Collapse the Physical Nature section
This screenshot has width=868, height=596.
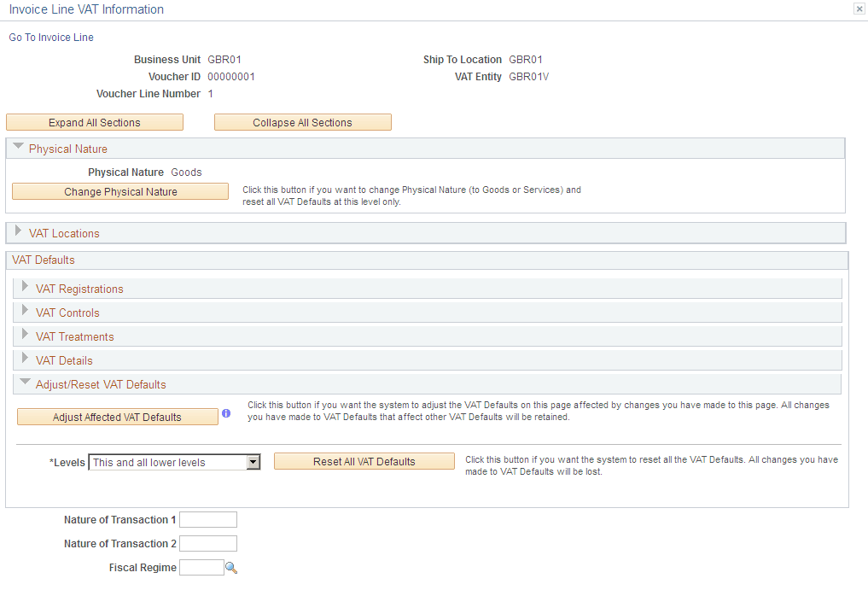coord(18,148)
